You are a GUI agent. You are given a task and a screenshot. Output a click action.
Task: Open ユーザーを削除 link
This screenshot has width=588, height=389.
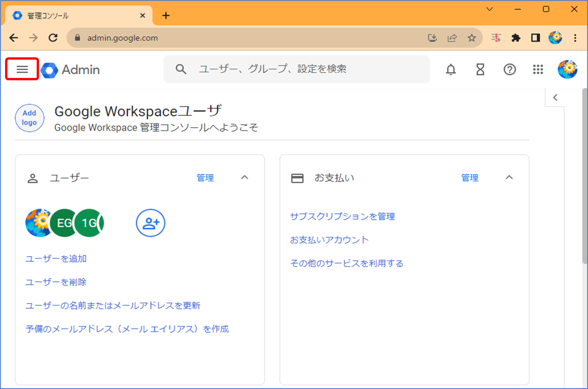56,282
